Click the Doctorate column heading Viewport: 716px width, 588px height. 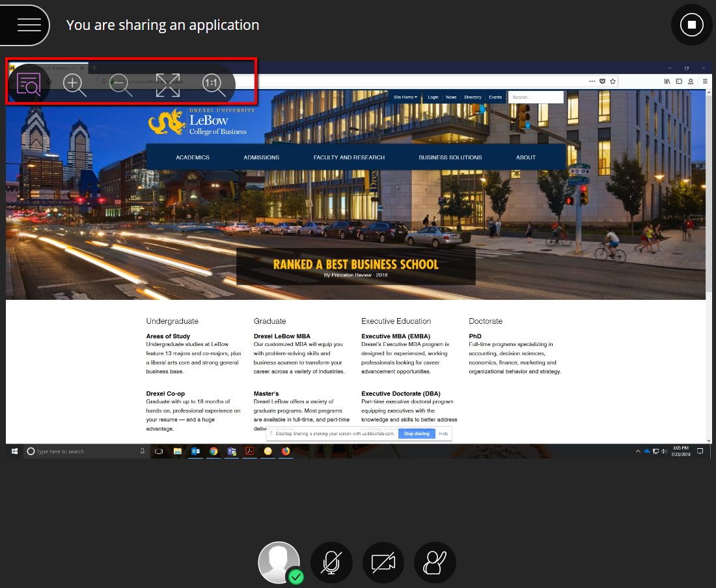tap(486, 321)
